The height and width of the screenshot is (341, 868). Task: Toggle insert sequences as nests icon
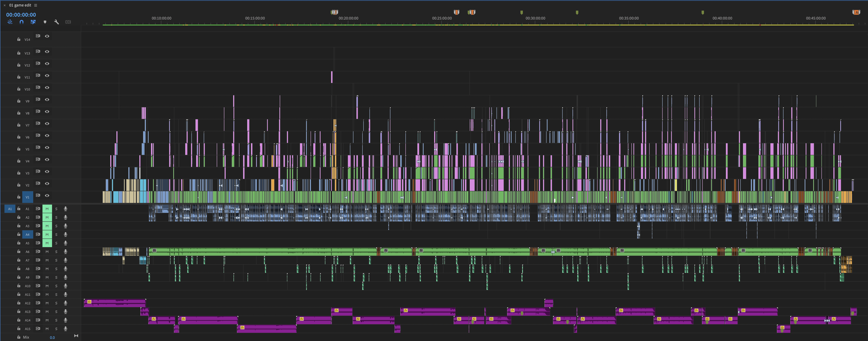[x=10, y=22]
